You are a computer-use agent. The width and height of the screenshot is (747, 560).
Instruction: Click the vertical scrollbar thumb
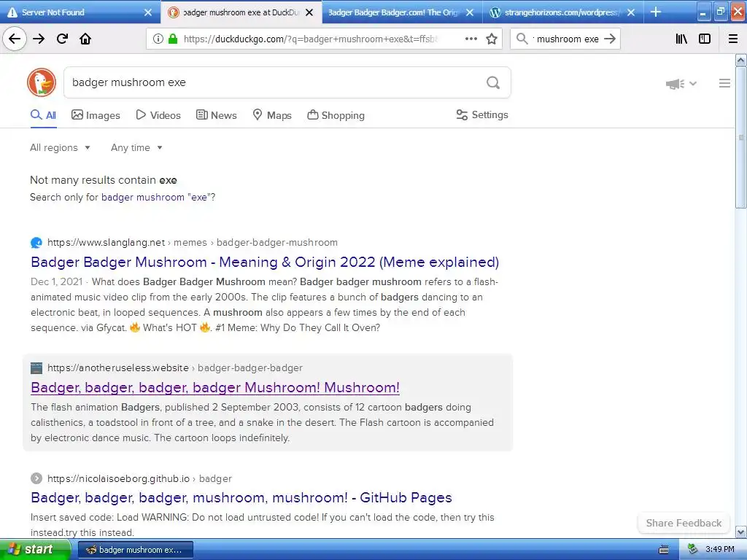741,138
